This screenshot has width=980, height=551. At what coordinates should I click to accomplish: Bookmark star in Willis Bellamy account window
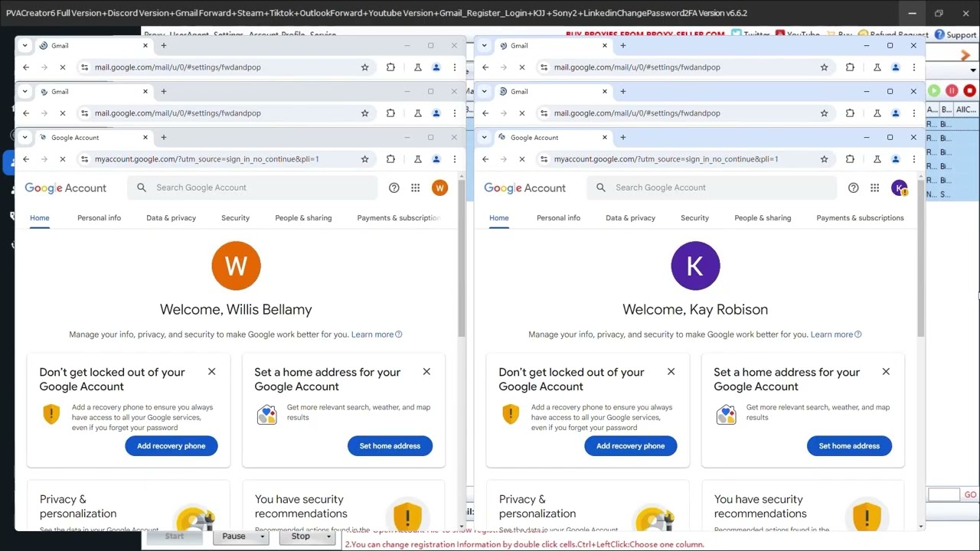click(364, 159)
